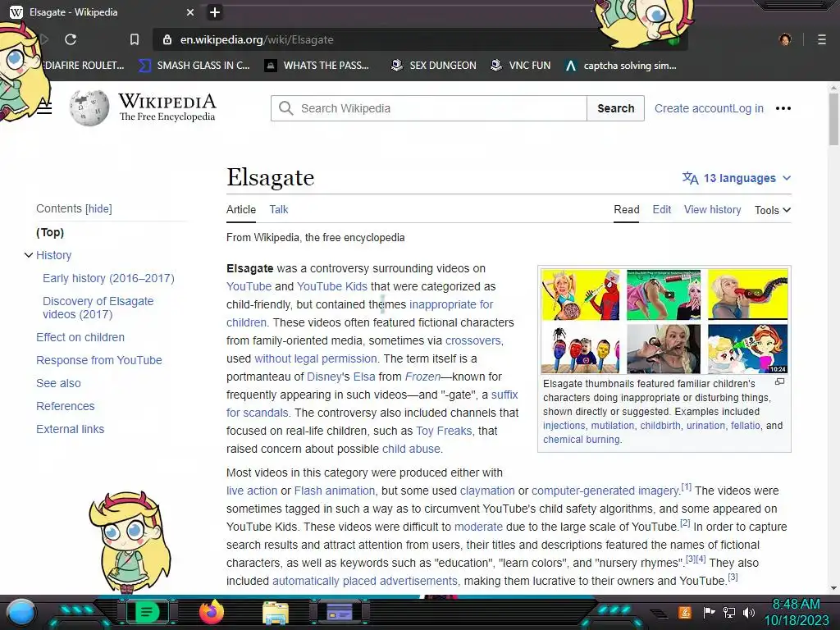Screen dimensions: 840x630
Task: Click the Log in link
Action: (x=748, y=108)
